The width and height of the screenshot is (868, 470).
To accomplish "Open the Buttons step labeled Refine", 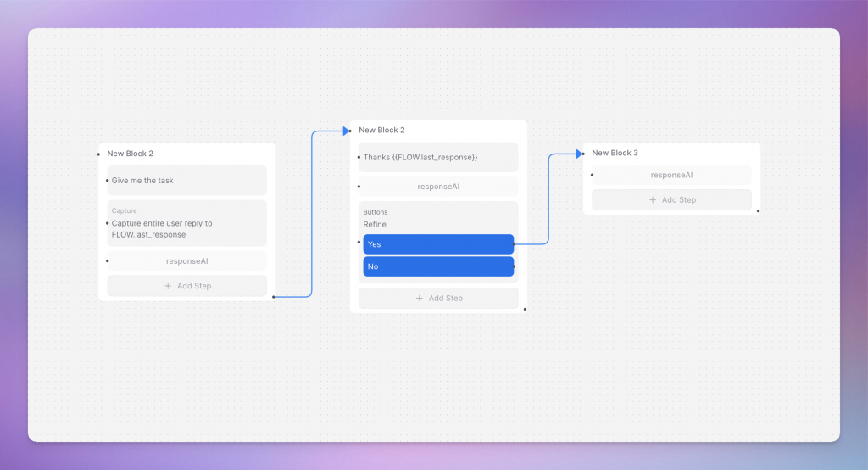I will coord(438,218).
